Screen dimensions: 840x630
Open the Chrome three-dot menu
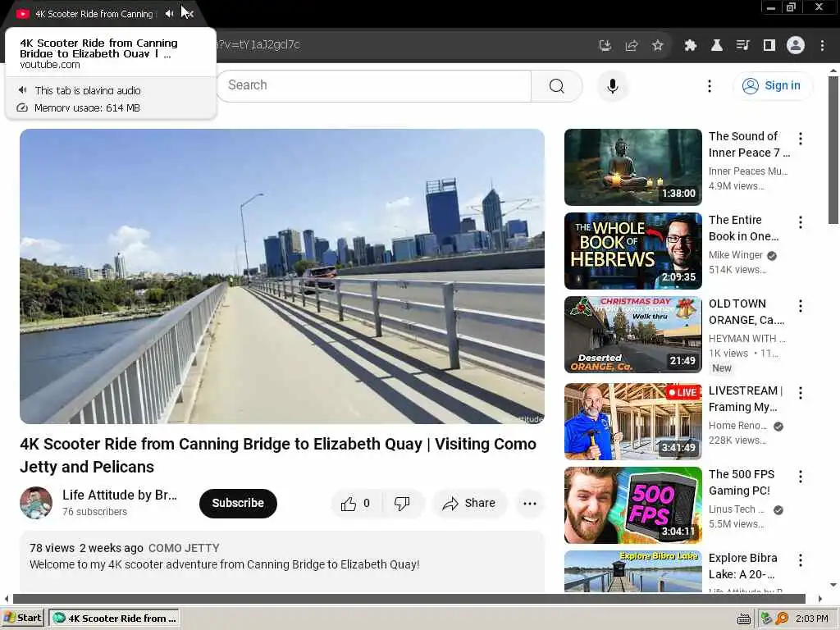tap(822, 46)
